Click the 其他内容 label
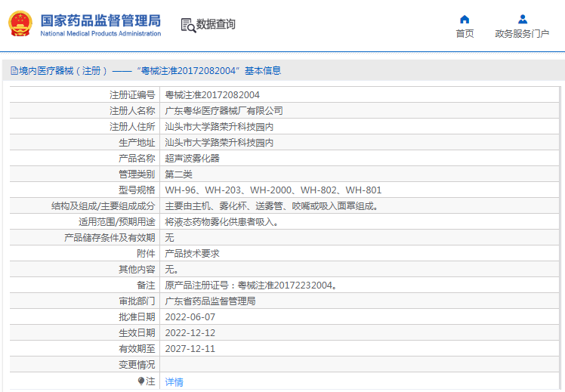565x392 pixels. [x=137, y=269]
